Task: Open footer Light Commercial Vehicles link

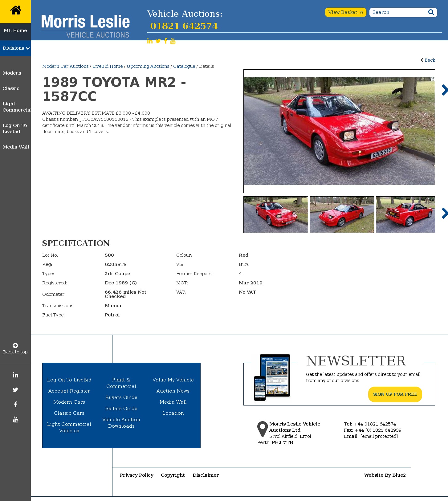Action: (69, 427)
